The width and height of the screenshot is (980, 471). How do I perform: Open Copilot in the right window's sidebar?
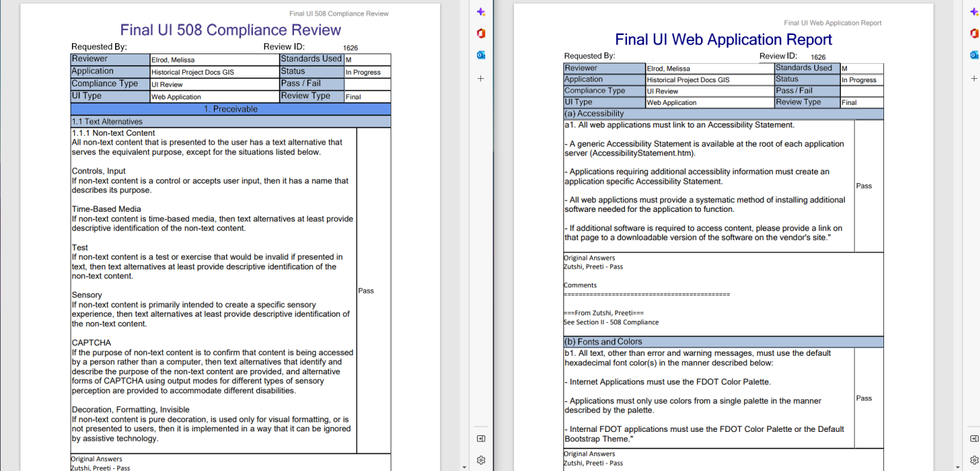click(x=974, y=12)
